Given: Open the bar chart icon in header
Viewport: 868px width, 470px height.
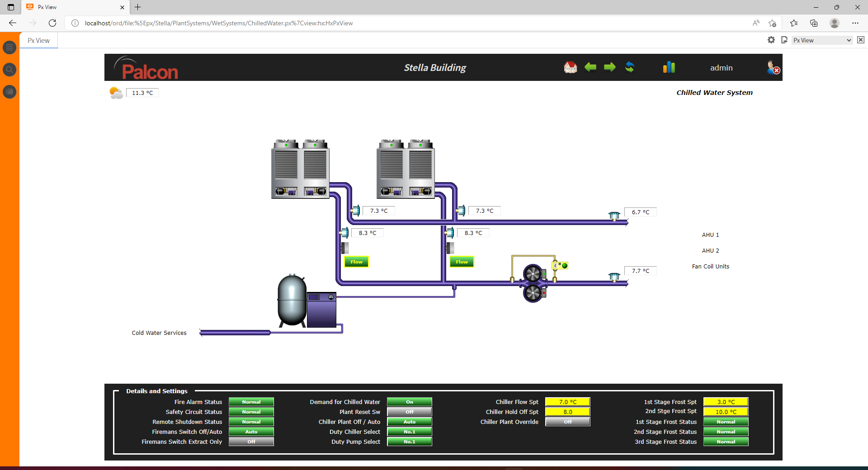Looking at the screenshot, I should click(x=669, y=67).
